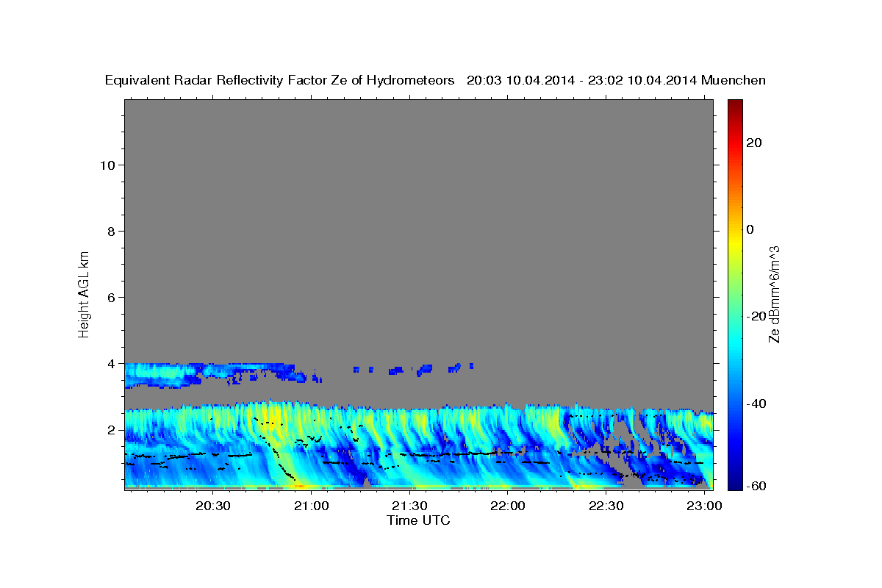Click the 20:30 time axis label
The width and height of the screenshot is (882, 588).
pos(213,506)
